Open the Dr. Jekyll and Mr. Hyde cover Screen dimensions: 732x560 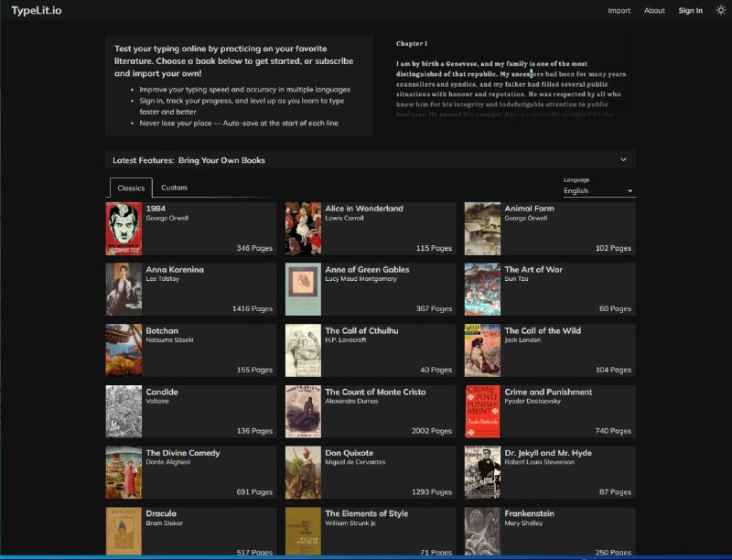(482, 472)
